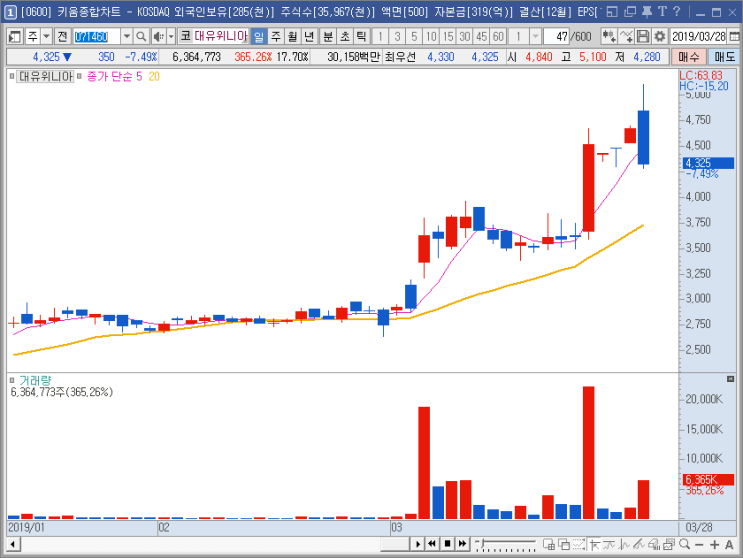Click the 코 market badge button

click(185, 36)
